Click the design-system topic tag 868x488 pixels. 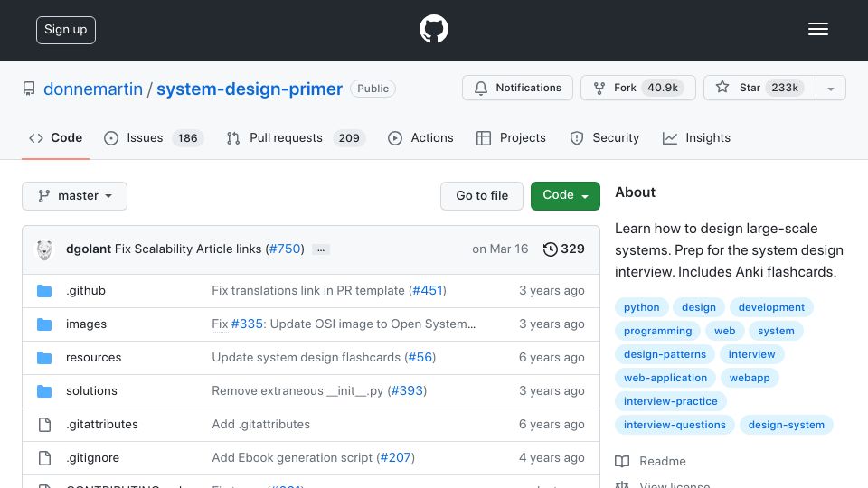click(786, 425)
